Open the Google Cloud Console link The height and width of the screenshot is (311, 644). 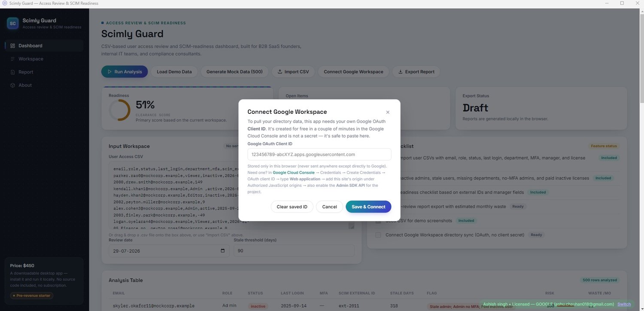click(294, 172)
